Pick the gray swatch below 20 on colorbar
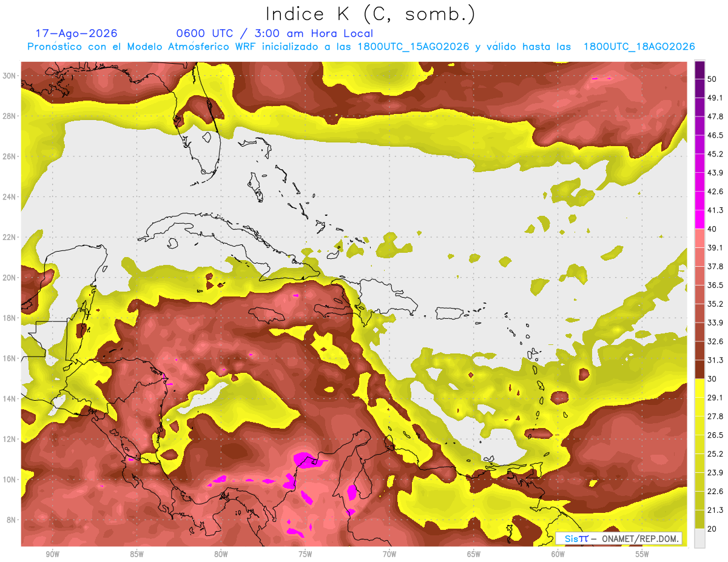The height and width of the screenshot is (562, 728). pos(699,538)
